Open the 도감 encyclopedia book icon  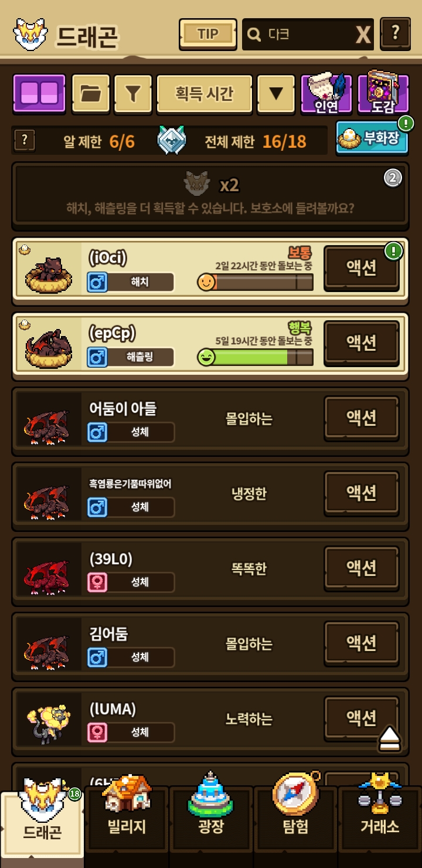click(x=383, y=93)
